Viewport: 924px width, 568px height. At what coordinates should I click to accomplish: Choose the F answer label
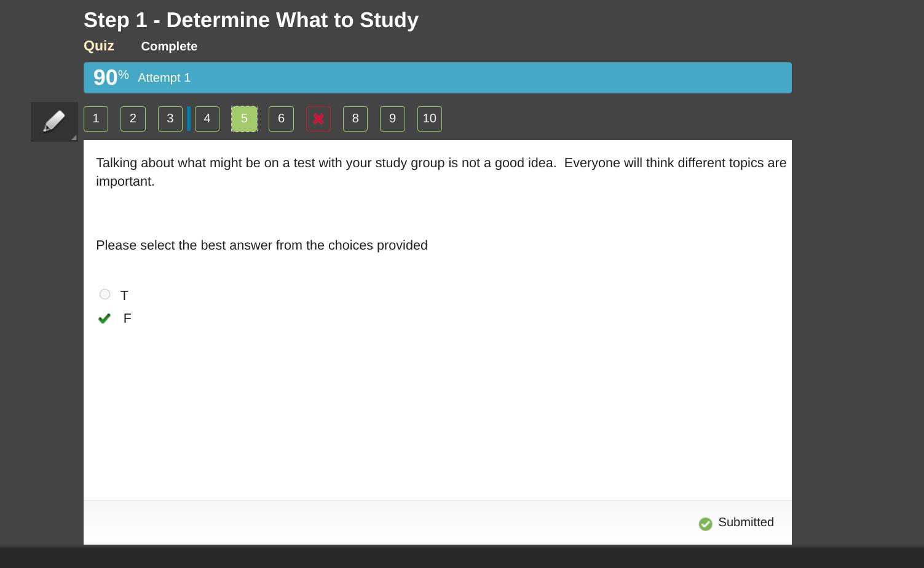click(x=127, y=318)
